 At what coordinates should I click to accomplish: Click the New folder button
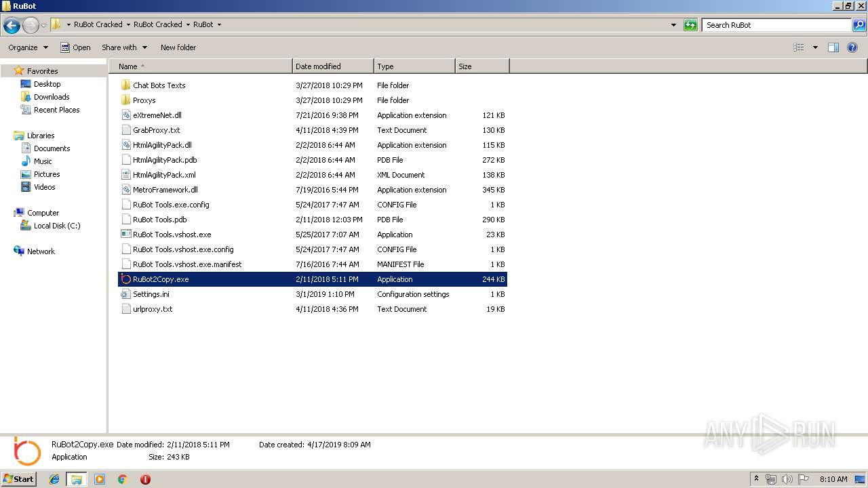(x=178, y=47)
